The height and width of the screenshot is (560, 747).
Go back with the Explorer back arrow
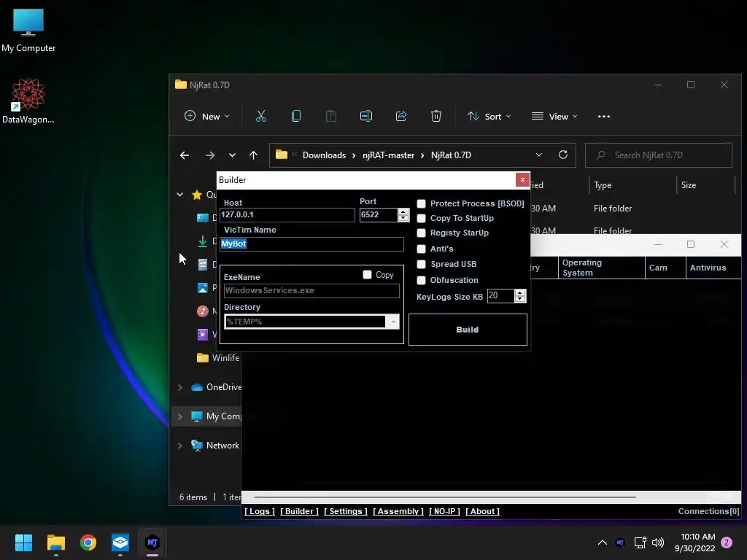(185, 155)
